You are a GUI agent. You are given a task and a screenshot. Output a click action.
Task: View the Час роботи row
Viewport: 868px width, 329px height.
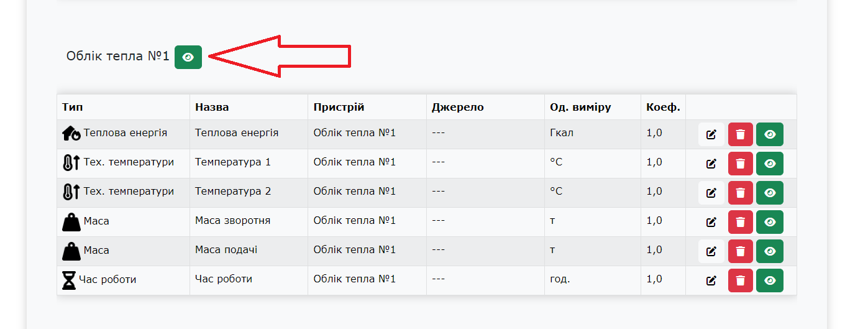point(770,280)
